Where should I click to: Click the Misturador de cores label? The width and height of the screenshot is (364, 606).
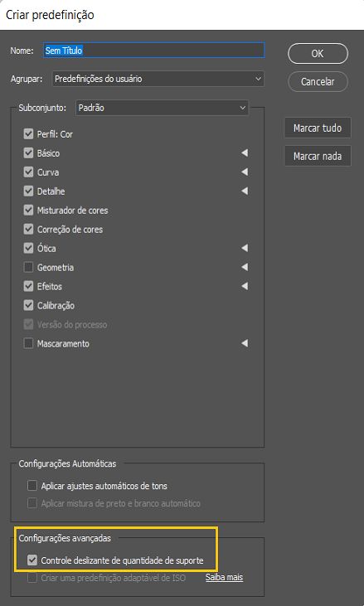coord(72,211)
